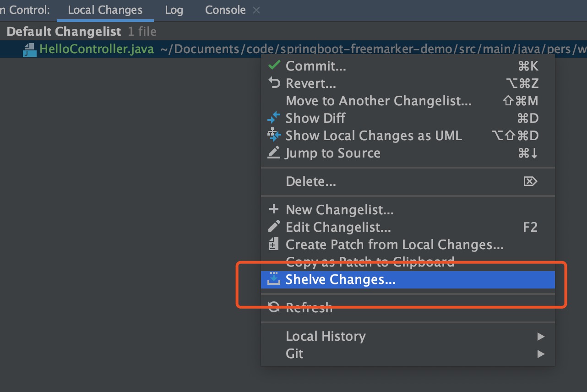Choose Move to Another Changelist
587x392 pixels.
click(x=378, y=101)
